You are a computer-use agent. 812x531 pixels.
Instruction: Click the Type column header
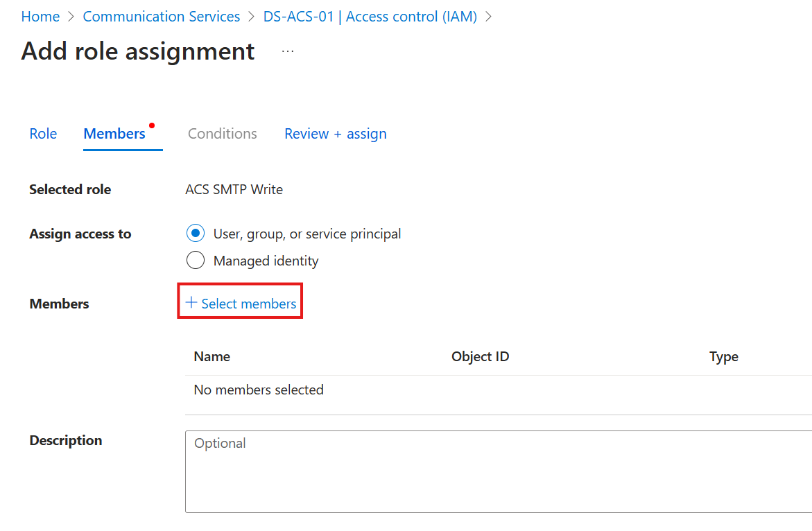tap(723, 357)
